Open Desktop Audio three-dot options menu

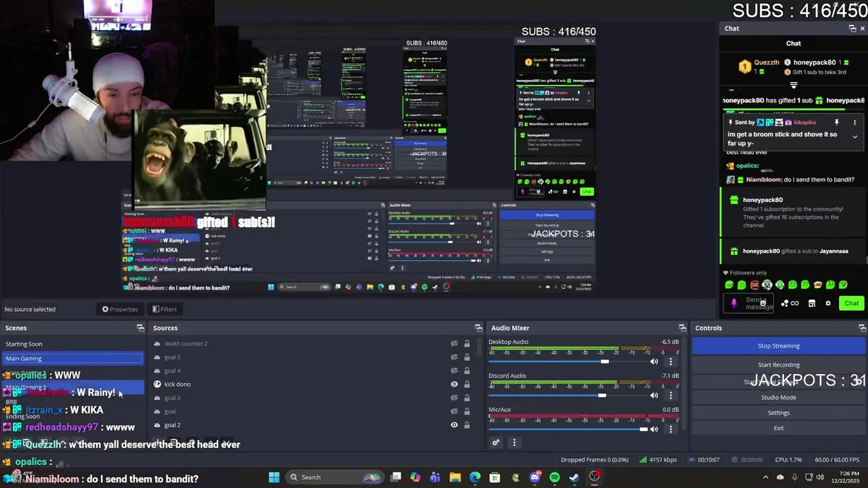pyautogui.click(x=671, y=361)
